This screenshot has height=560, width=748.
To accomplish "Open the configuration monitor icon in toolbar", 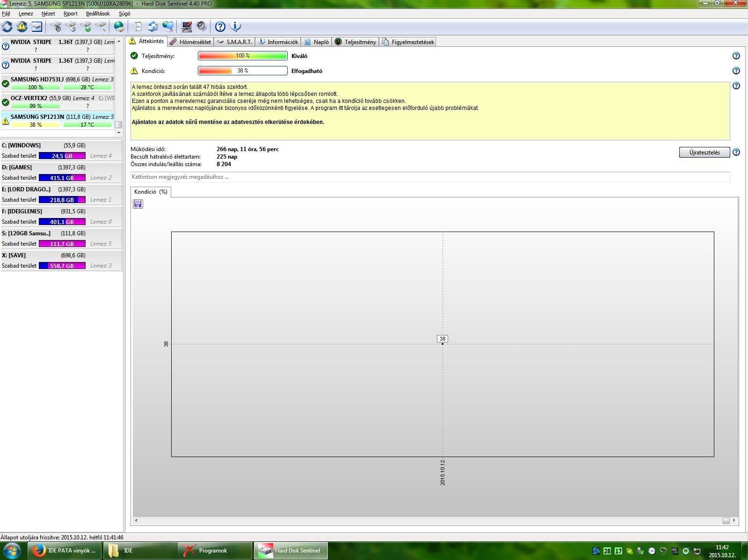I will (x=187, y=27).
